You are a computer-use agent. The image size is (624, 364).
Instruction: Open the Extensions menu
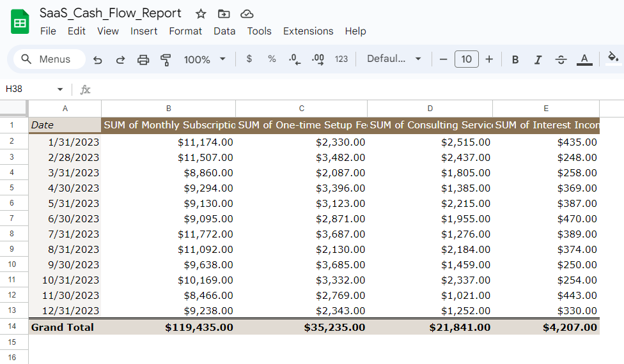tap(308, 31)
